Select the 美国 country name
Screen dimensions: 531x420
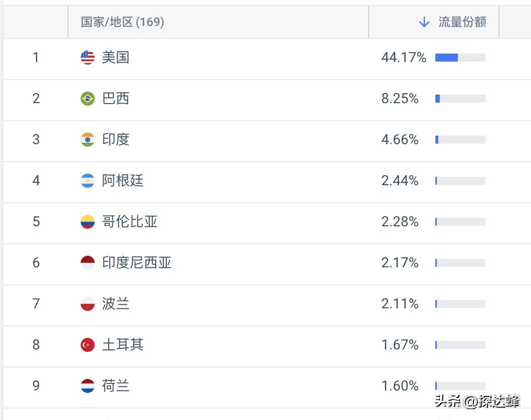116,57
